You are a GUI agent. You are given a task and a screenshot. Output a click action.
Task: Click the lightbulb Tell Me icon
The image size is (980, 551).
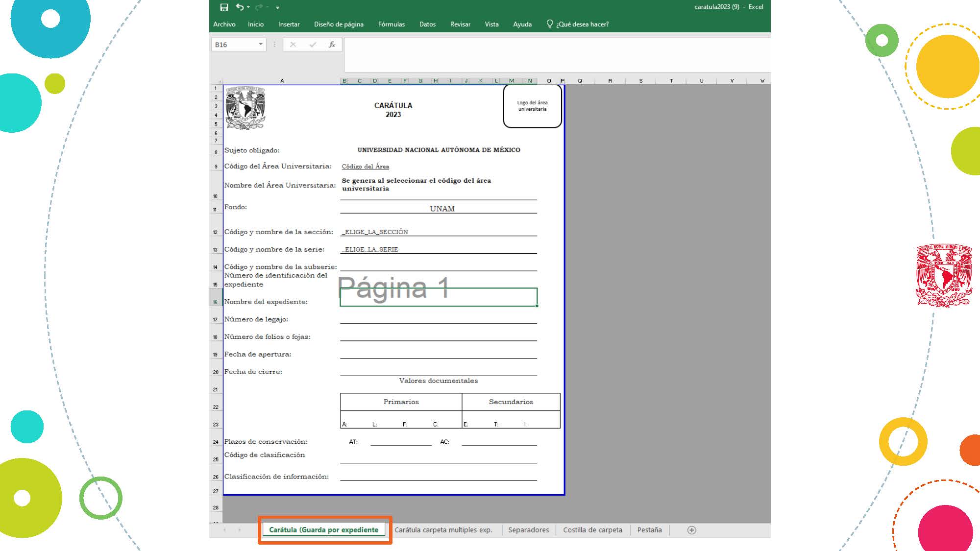[x=550, y=24]
